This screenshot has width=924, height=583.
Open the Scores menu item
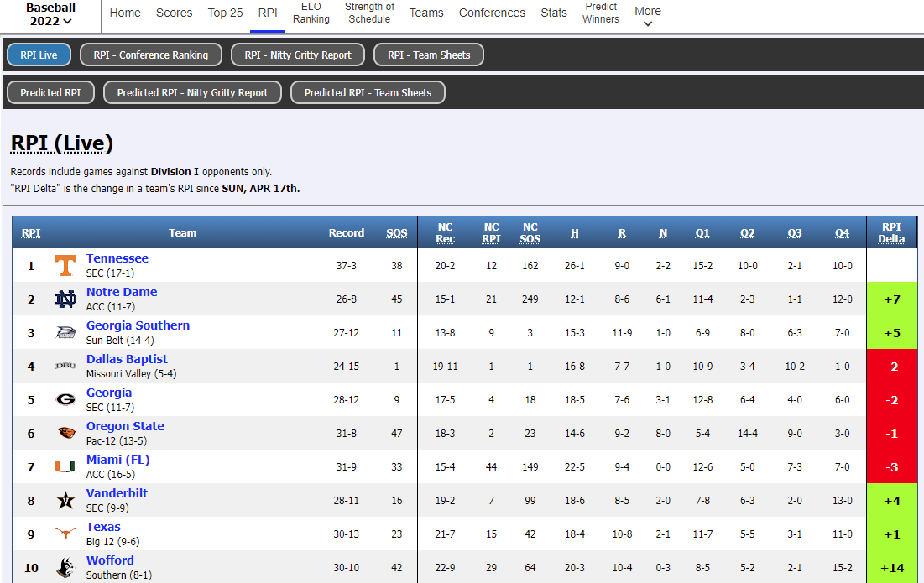[x=174, y=13]
